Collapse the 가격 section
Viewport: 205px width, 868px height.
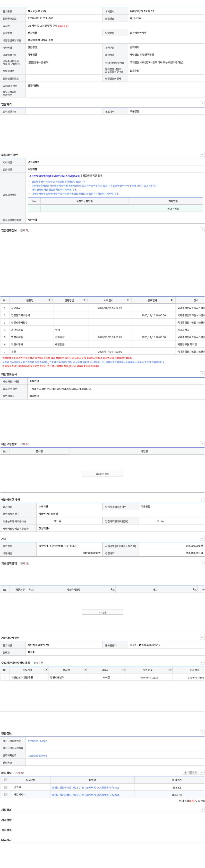[202, 539]
